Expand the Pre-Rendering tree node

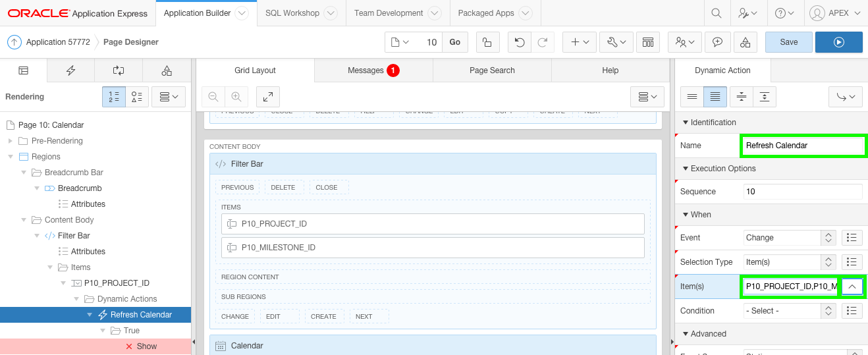click(10, 141)
